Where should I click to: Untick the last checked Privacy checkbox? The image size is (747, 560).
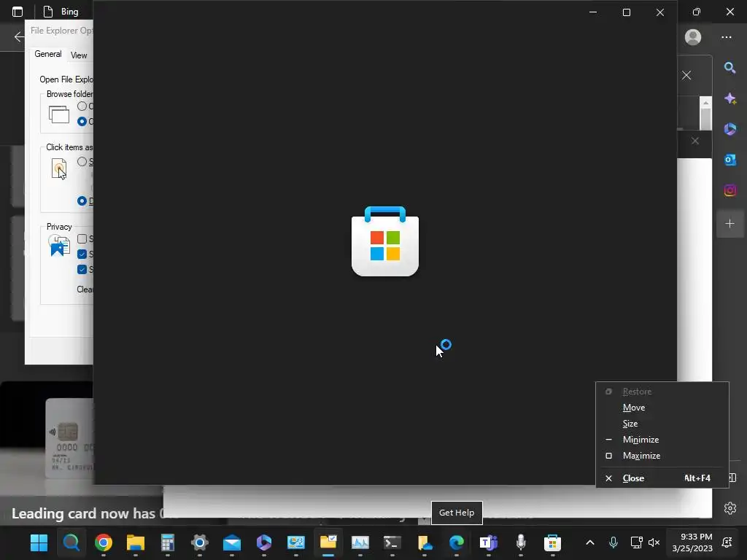pos(82,270)
